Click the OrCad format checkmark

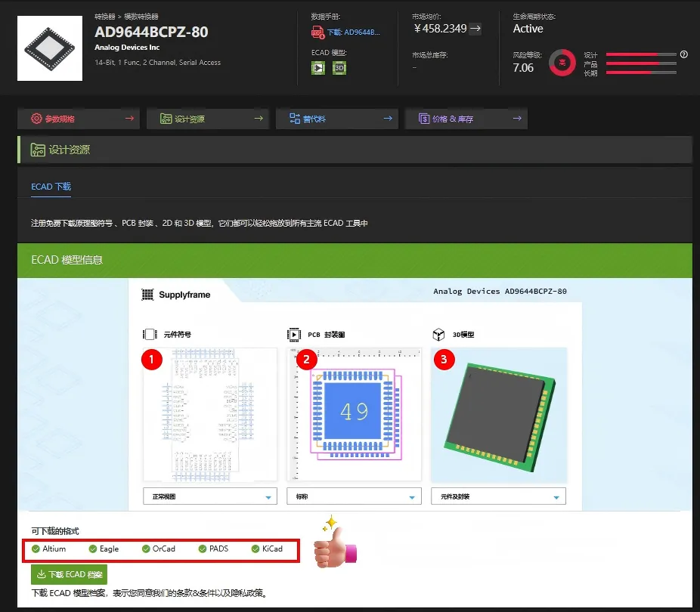click(146, 549)
